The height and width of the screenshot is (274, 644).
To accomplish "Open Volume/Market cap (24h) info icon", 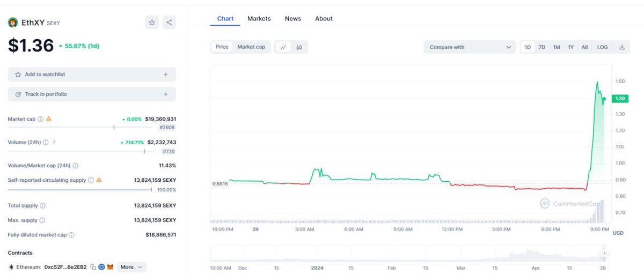I will (x=75, y=166).
